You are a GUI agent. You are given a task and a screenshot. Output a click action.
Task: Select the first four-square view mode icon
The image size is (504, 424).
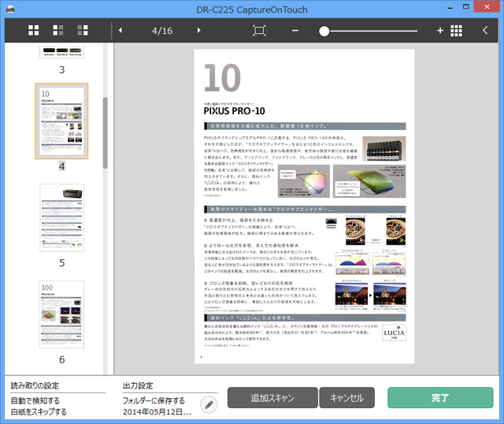coord(33,30)
